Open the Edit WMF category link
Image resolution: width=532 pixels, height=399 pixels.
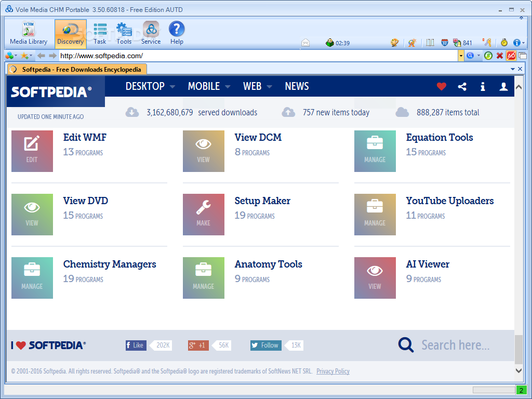85,137
